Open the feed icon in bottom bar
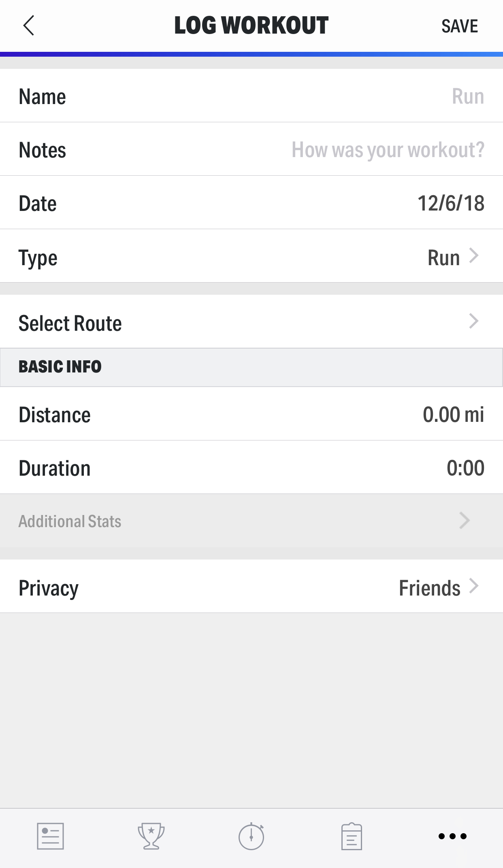Image resolution: width=503 pixels, height=868 pixels. point(50,836)
